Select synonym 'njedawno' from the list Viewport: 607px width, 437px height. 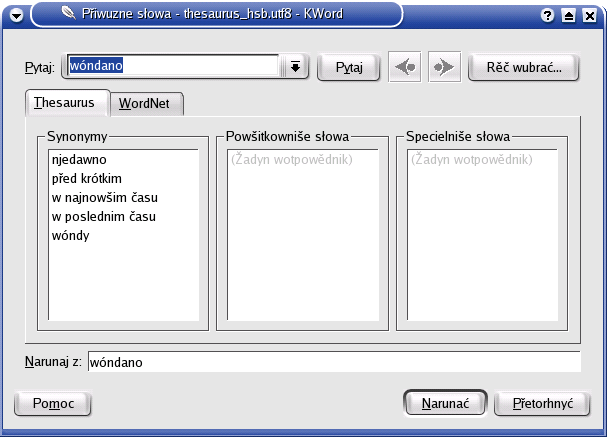[x=79, y=159]
